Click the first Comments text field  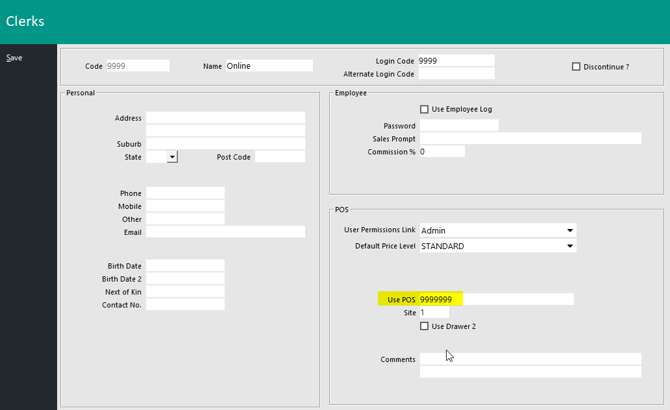(529, 359)
